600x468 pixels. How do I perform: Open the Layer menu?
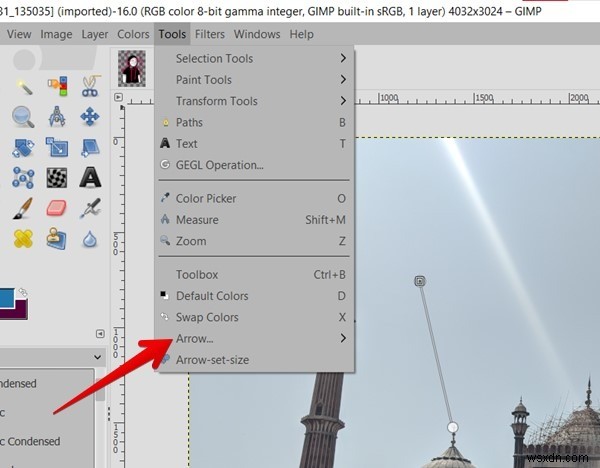click(95, 34)
